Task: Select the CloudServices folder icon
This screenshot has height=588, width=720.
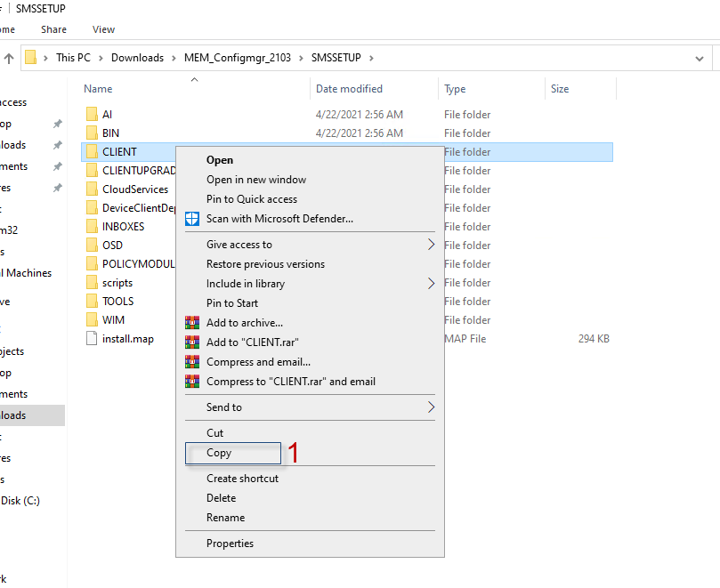Action: 92,189
